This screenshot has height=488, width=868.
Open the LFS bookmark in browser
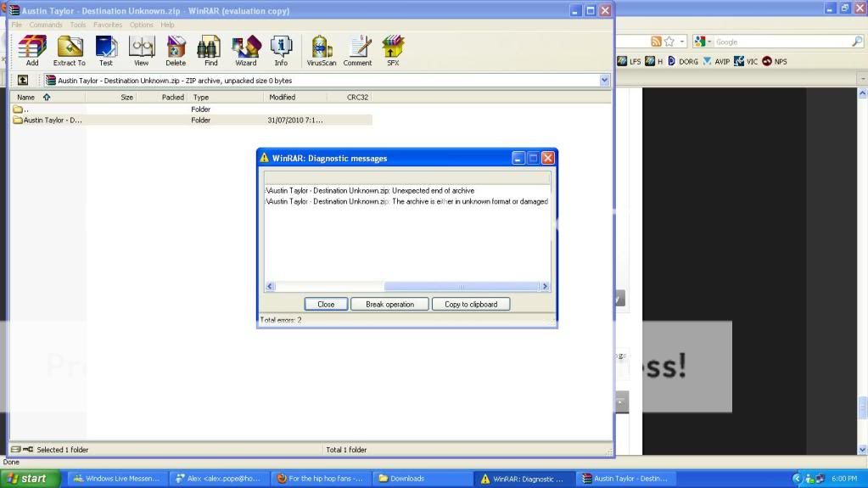click(629, 61)
